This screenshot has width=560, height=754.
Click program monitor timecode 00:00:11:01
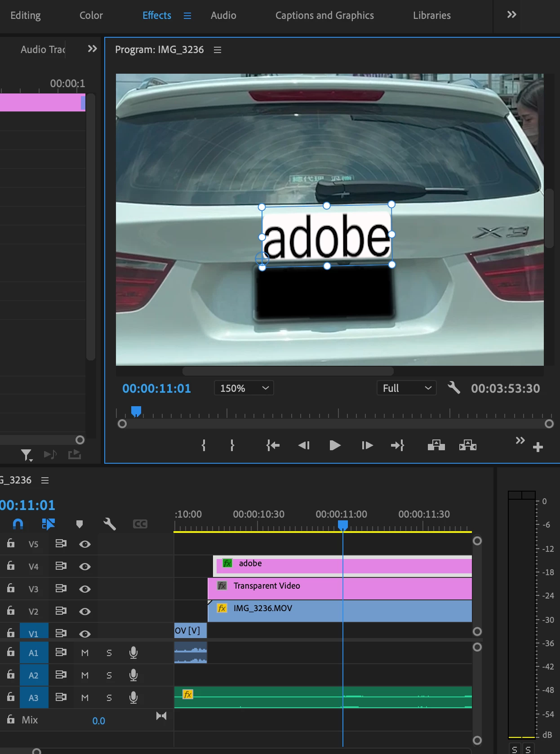156,389
